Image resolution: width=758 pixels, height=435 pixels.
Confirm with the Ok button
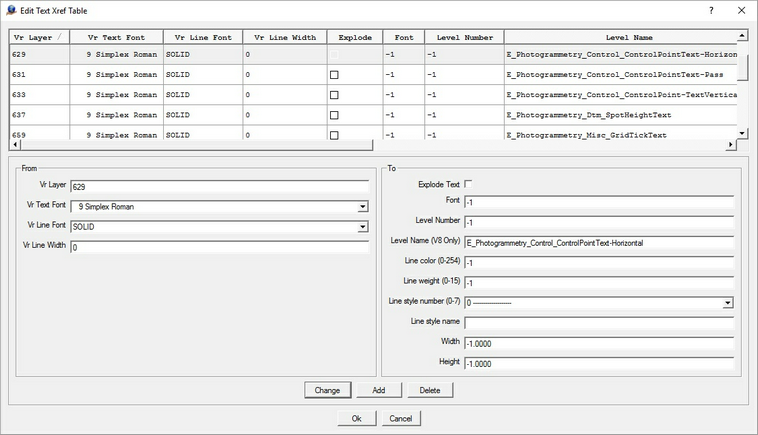pos(356,418)
